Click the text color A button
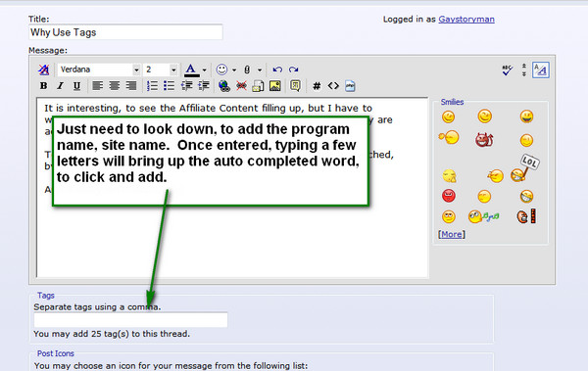 pos(191,70)
